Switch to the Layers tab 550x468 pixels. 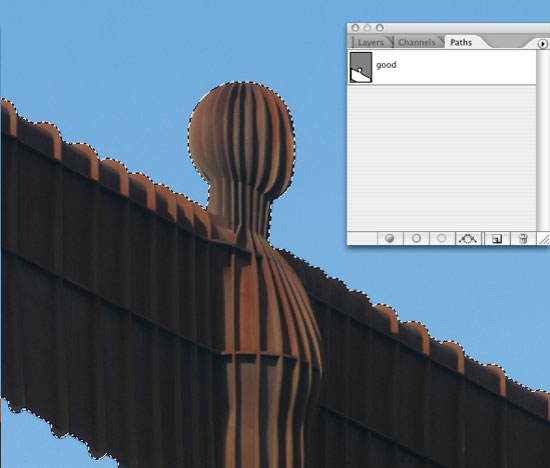click(370, 42)
